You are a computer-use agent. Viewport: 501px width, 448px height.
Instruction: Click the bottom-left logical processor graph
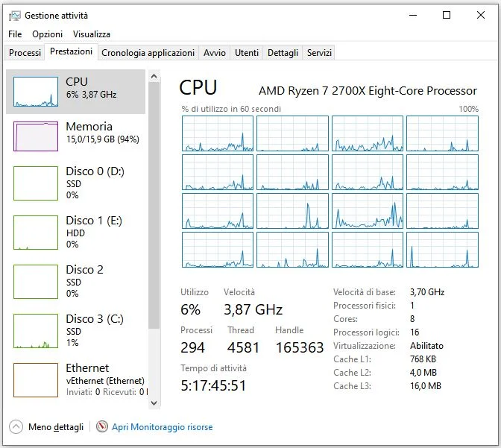pyautogui.click(x=218, y=250)
